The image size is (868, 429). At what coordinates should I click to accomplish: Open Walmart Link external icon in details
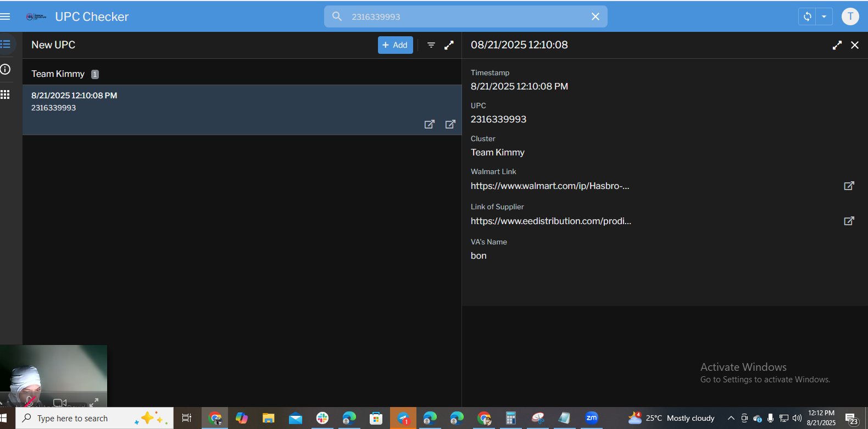849,186
